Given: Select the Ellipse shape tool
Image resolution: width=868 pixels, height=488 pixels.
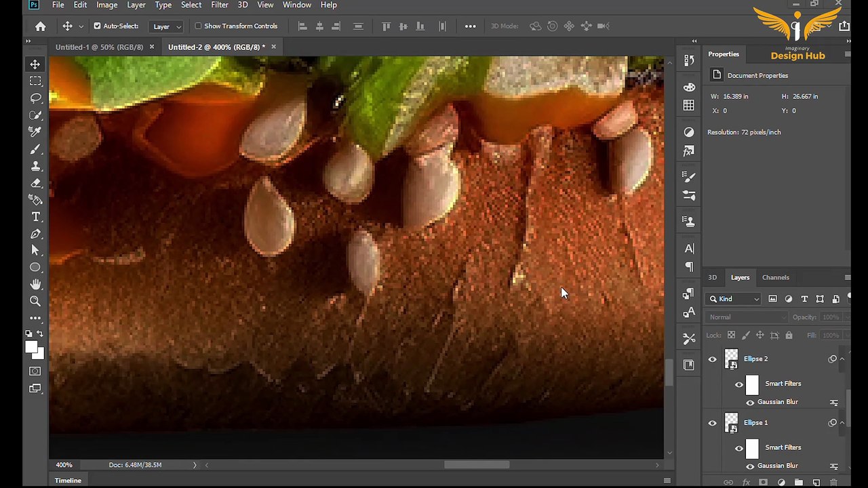Looking at the screenshot, I should coord(35,268).
